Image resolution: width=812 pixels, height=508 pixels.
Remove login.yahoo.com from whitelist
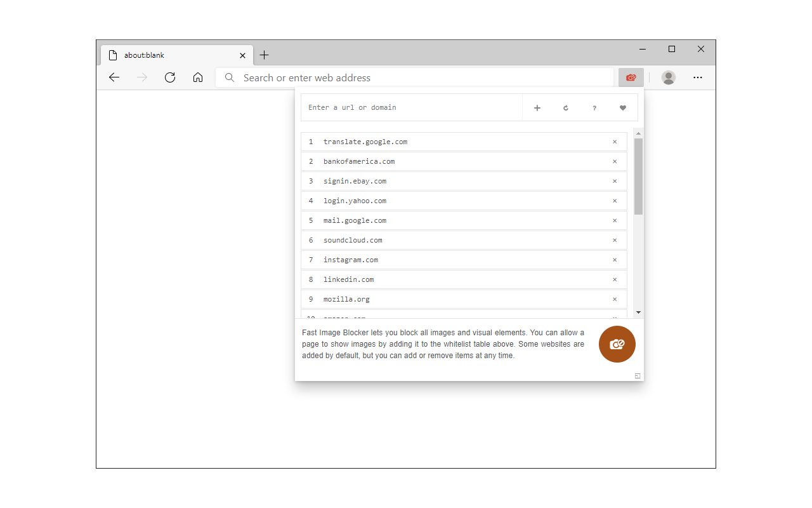(x=615, y=201)
